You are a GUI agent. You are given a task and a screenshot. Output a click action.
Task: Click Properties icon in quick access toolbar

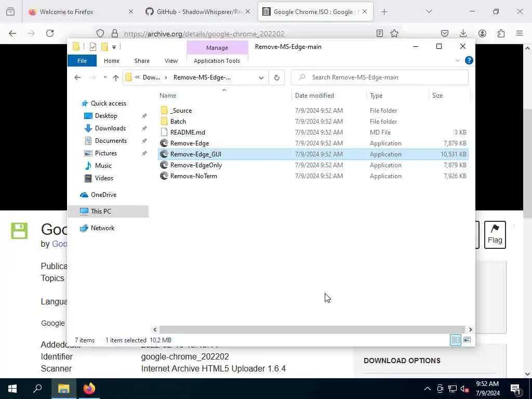point(93,47)
